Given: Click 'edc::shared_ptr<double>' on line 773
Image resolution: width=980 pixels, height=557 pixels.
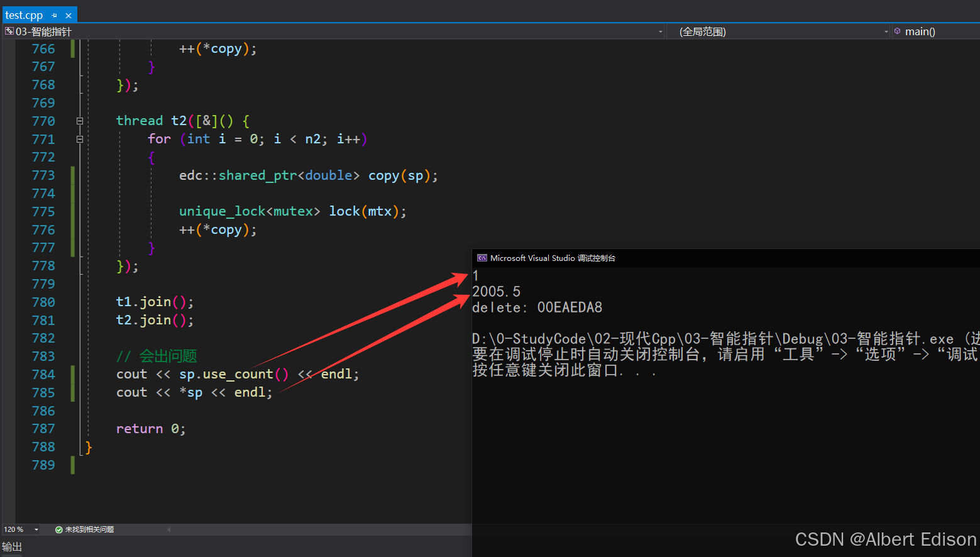Looking at the screenshot, I should [x=269, y=175].
